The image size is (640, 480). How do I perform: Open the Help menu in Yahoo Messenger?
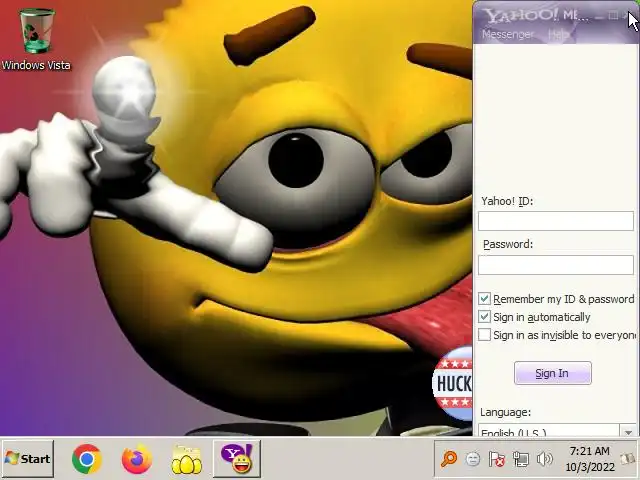coord(558,34)
